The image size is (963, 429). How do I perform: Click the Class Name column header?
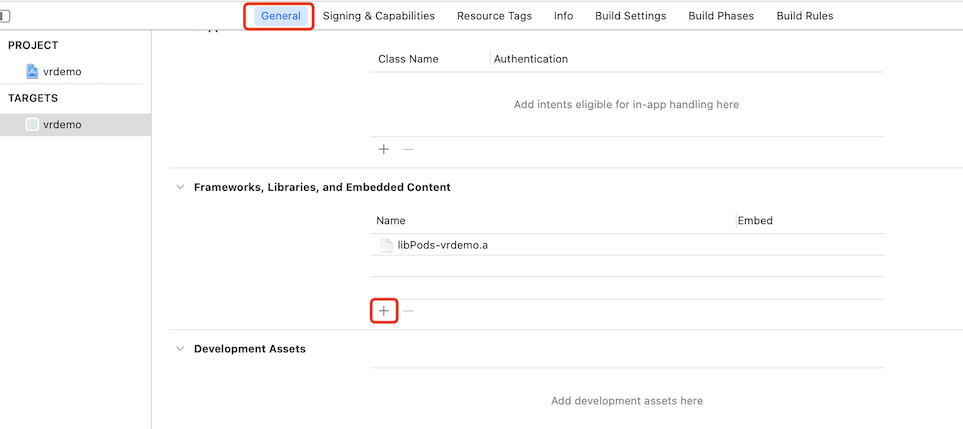click(x=408, y=60)
